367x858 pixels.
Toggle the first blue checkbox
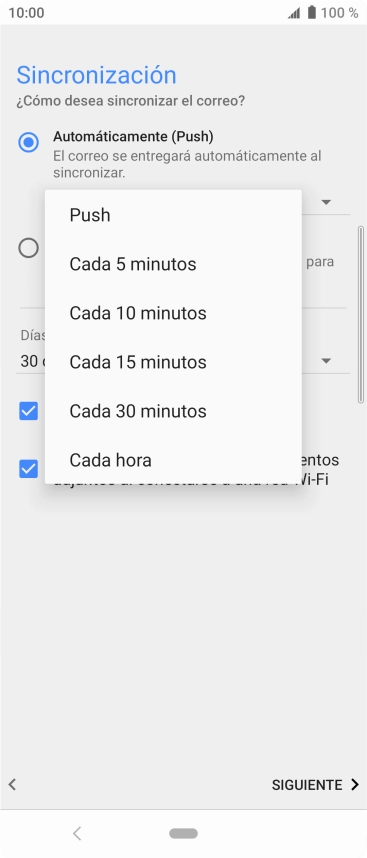[28, 411]
